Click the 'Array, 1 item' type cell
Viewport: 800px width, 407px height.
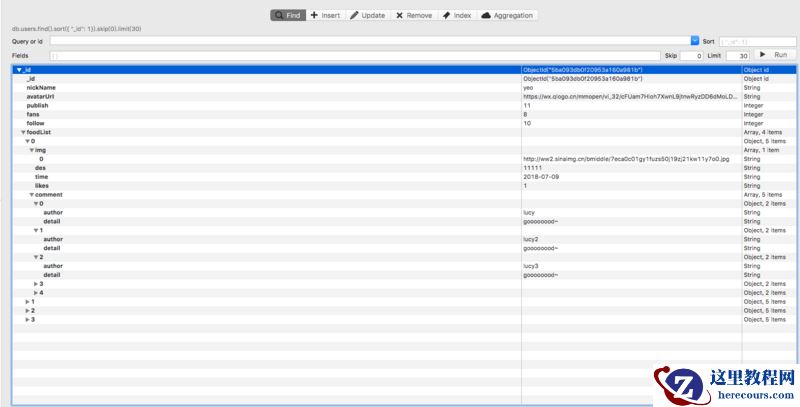click(761, 150)
